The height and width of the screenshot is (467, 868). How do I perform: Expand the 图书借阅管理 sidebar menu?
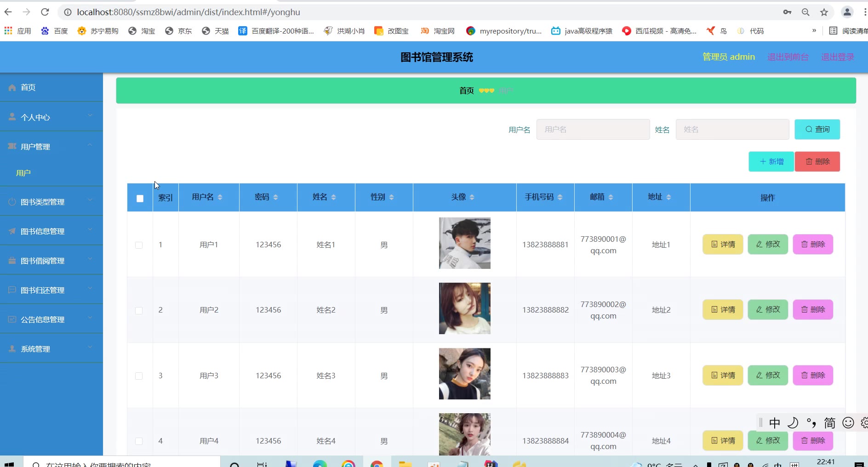(51, 260)
